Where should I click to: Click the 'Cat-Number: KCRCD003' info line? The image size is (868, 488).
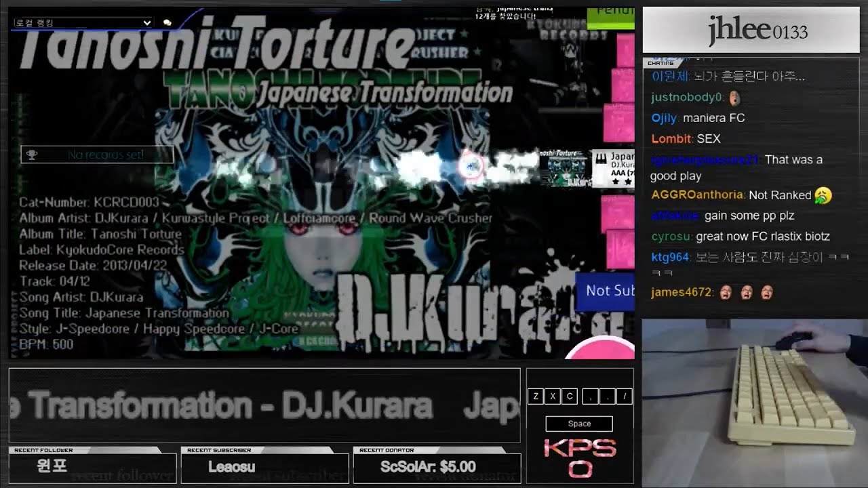[89, 202]
